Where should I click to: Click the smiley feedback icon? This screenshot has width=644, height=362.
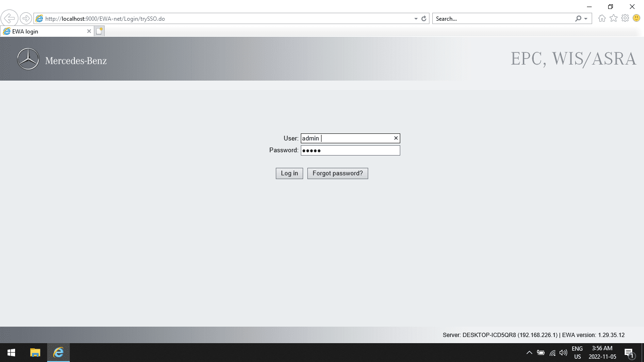[636, 18]
